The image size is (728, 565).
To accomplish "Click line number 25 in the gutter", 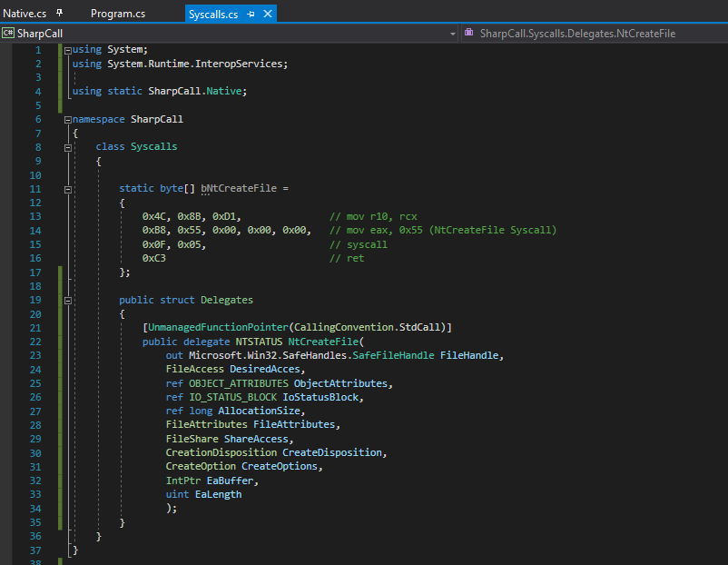I will [34, 382].
